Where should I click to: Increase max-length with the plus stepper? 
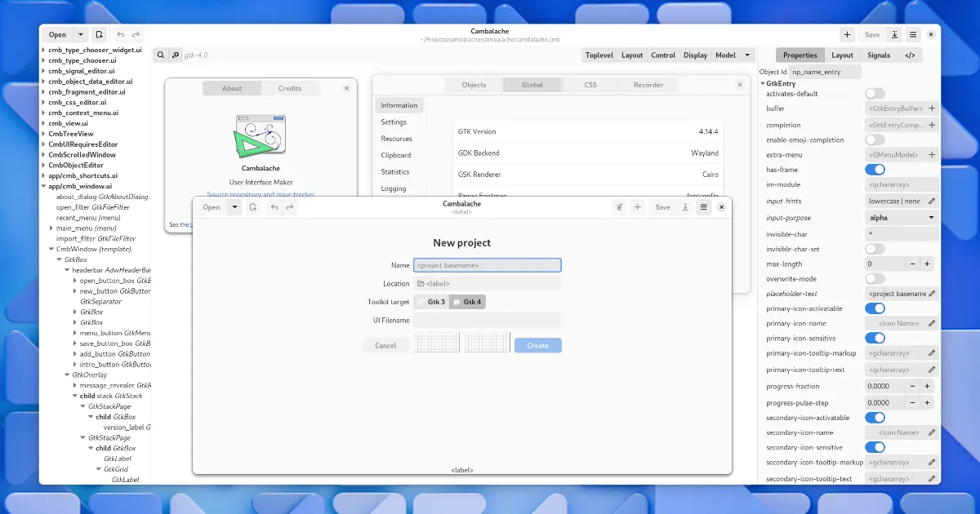click(x=927, y=264)
